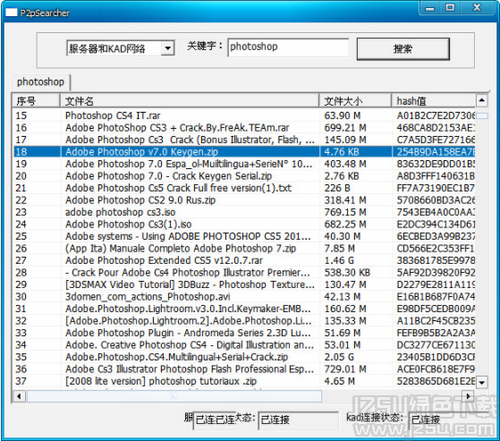Viewport: 500px width, 441px height.
Task: Click the 搜索 search button
Action: [x=403, y=49]
